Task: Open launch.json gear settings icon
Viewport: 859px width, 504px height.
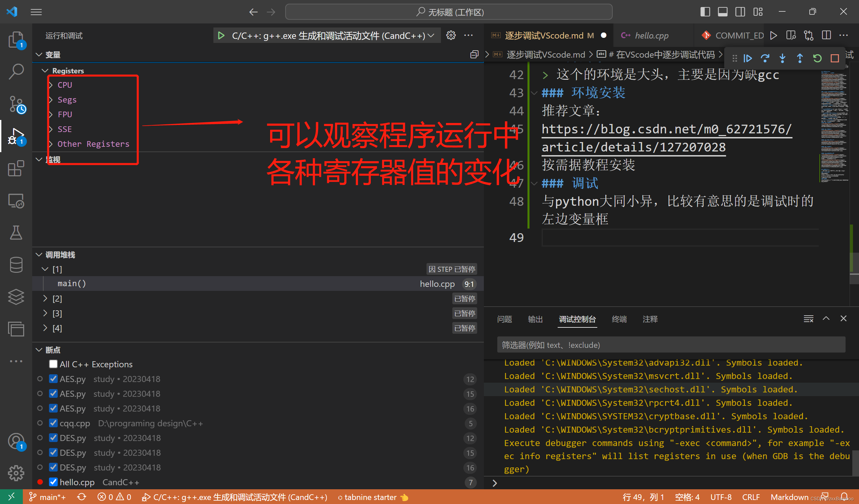Action: point(451,36)
